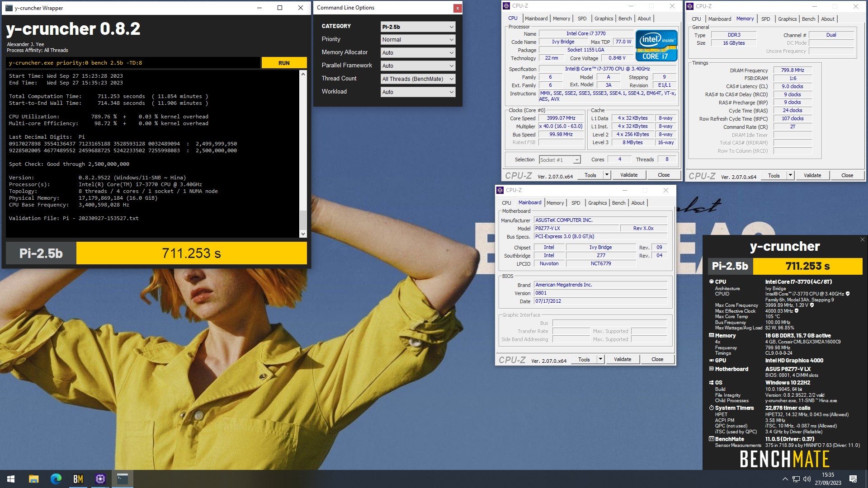This screenshot has height=488, width=868.
Task: Open the Priority dropdown set to Normal
Action: tap(418, 40)
